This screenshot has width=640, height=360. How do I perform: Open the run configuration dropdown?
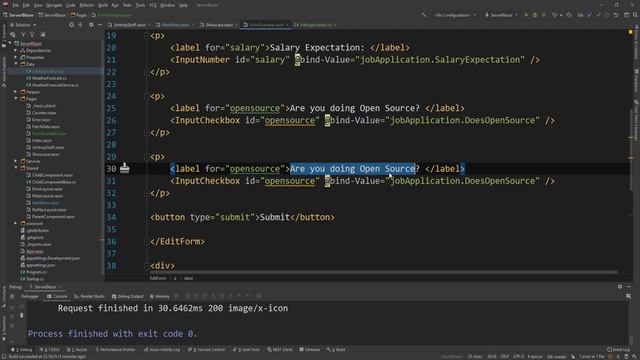pos(455,15)
